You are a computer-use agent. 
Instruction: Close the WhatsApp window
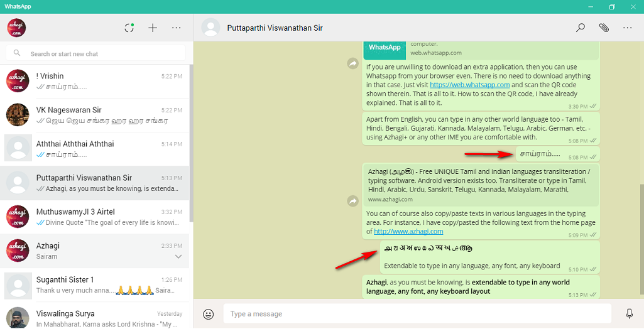coord(633,6)
